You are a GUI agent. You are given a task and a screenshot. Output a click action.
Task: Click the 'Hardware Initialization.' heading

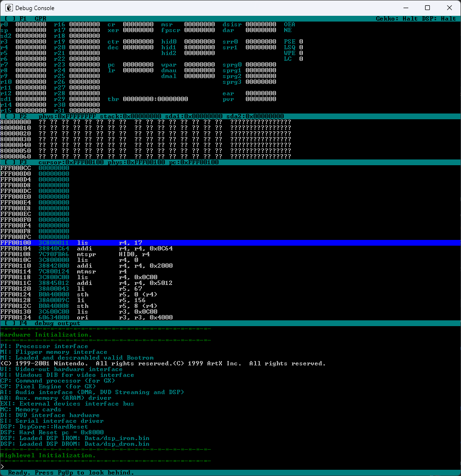46,335
